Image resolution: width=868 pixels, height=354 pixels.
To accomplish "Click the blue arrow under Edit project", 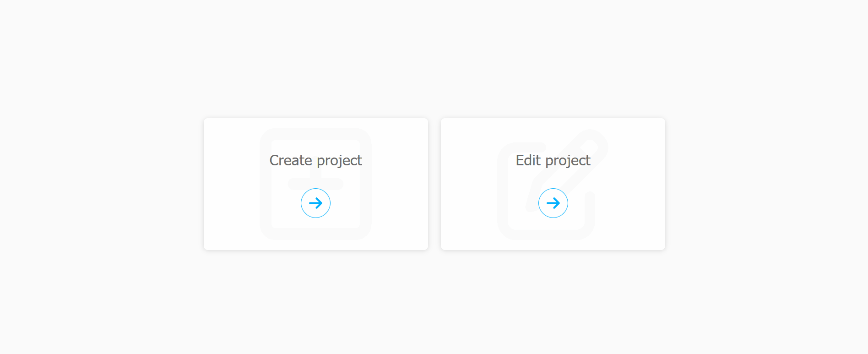I will click(553, 203).
